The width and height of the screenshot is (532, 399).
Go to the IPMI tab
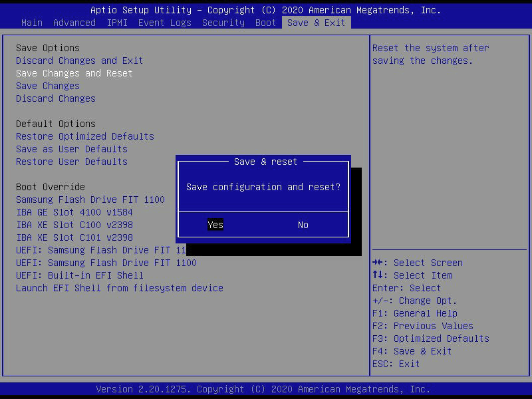(117, 23)
